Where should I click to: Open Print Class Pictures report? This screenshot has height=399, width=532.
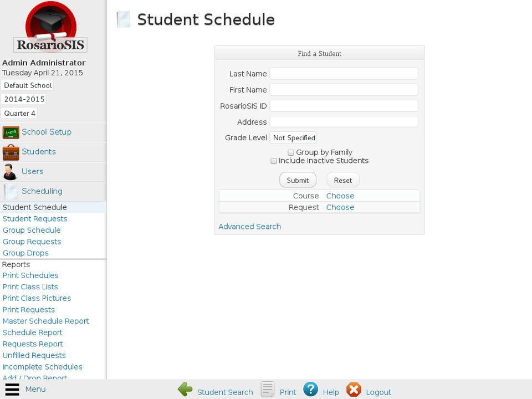pyautogui.click(x=37, y=298)
